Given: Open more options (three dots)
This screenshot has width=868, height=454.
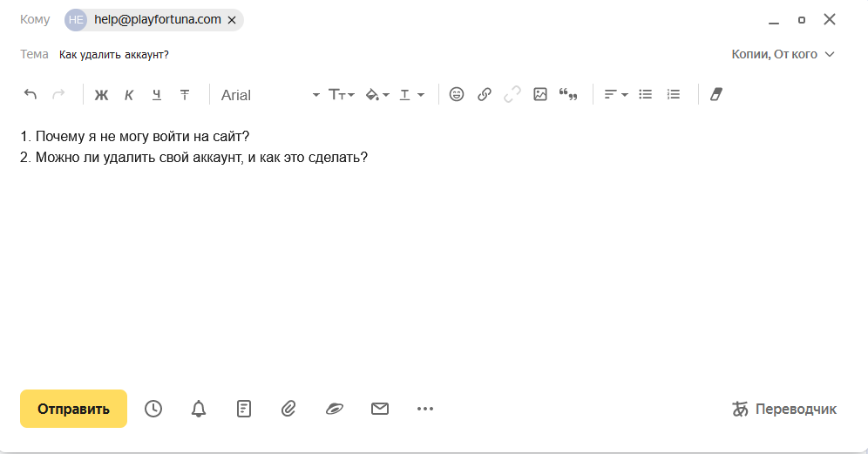Looking at the screenshot, I should pos(425,410).
